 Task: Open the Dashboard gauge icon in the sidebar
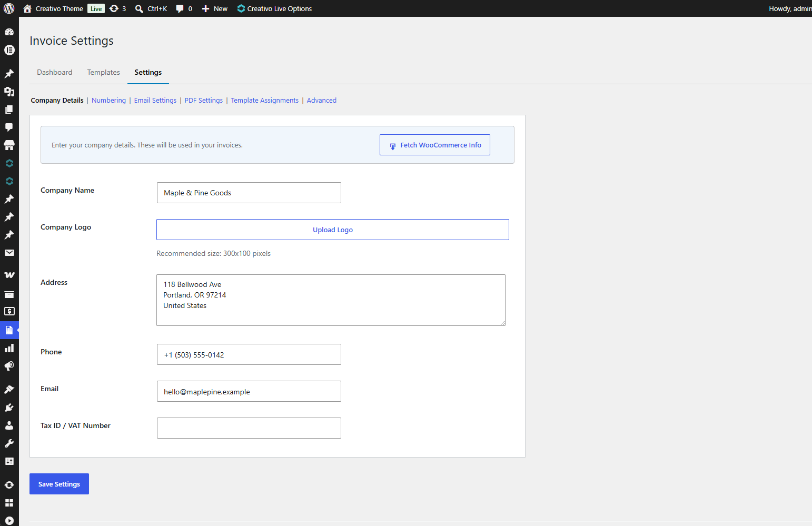click(x=9, y=32)
